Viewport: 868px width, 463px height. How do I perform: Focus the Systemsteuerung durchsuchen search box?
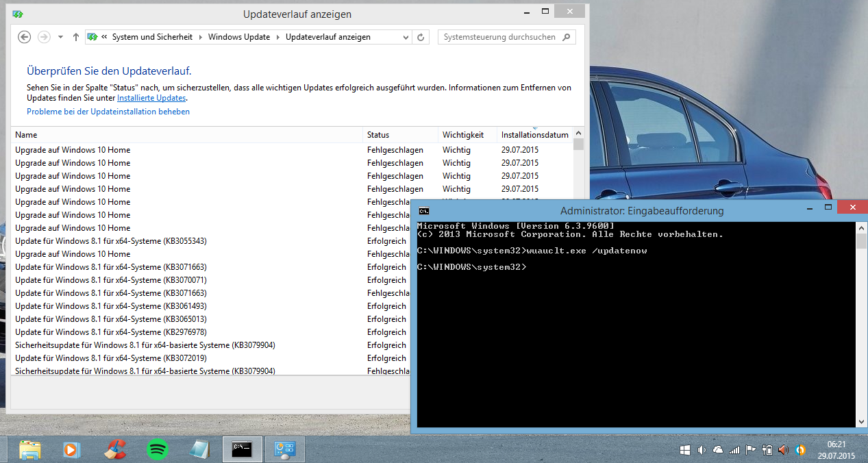[x=506, y=37]
